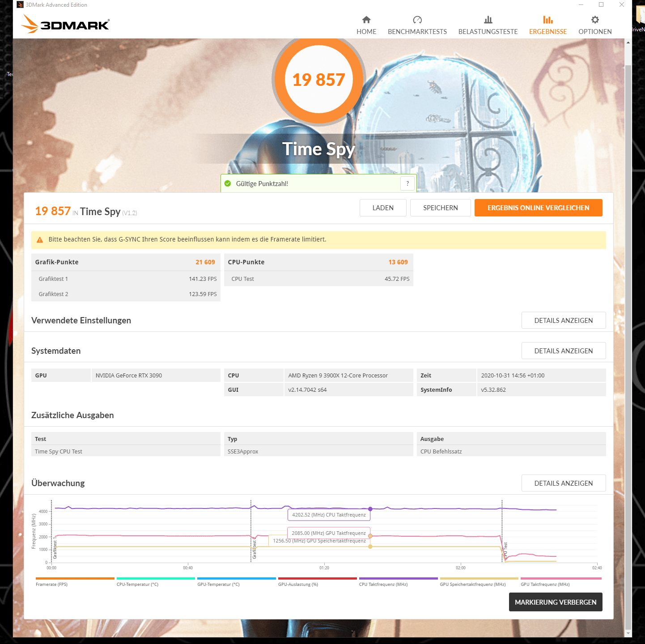The width and height of the screenshot is (645, 644).
Task: Click the scrollbar down arrow
Action: pos(628,633)
